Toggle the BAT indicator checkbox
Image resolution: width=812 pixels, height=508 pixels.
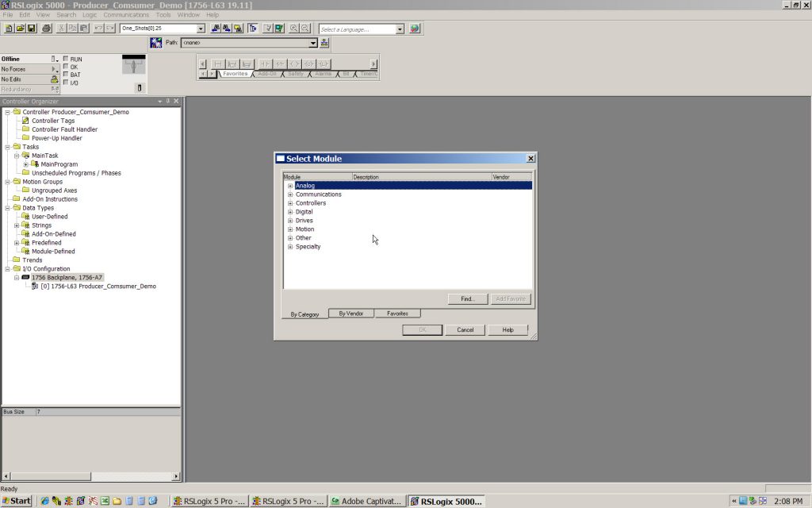click(66, 74)
